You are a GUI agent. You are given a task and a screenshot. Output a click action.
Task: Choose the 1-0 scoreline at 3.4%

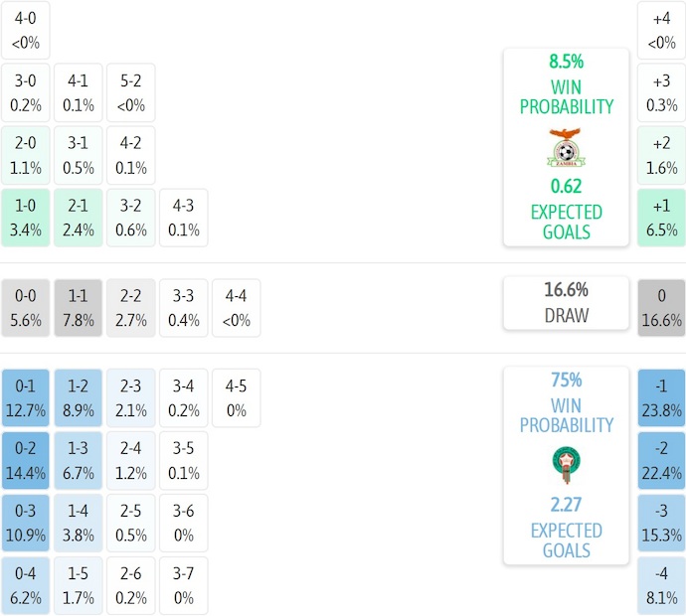click(x=25, y=218)
